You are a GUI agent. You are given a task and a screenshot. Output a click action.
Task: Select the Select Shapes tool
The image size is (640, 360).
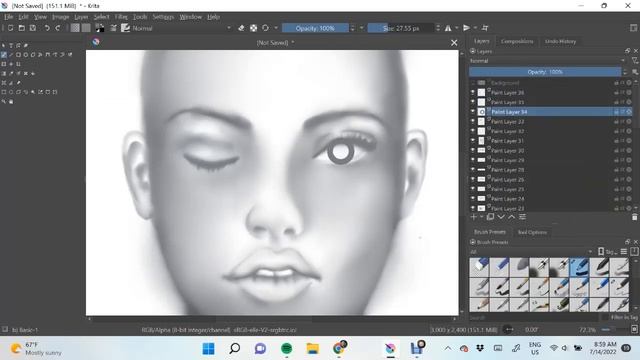[4, 45]
